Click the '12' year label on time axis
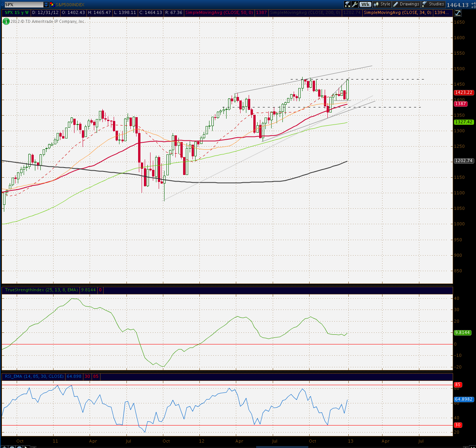The height and width of the screenshot is (448, 476). [202, 441]
